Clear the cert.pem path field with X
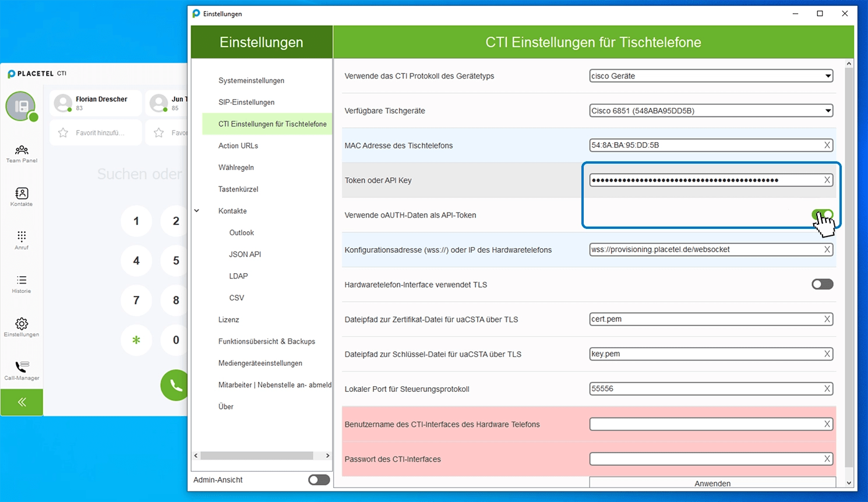 (827, 319)
